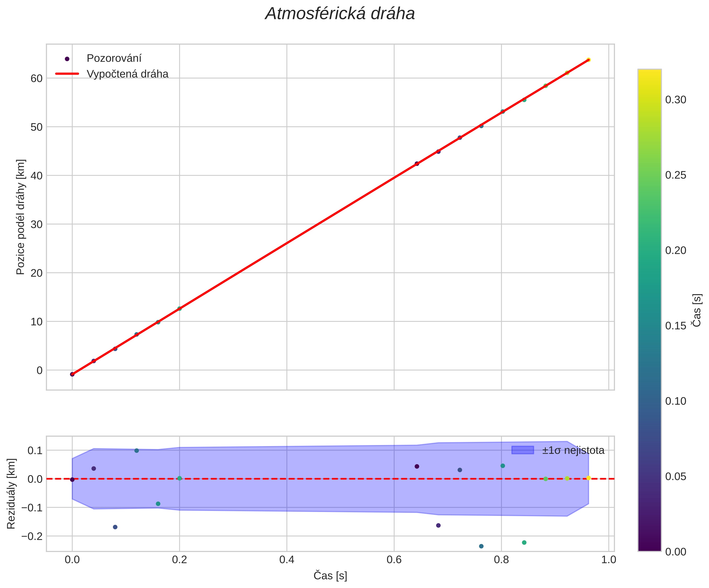Click the ±1σ nejistota legend swatch
This screenshot has width=709, height=588.
click(x=522, y=450)
